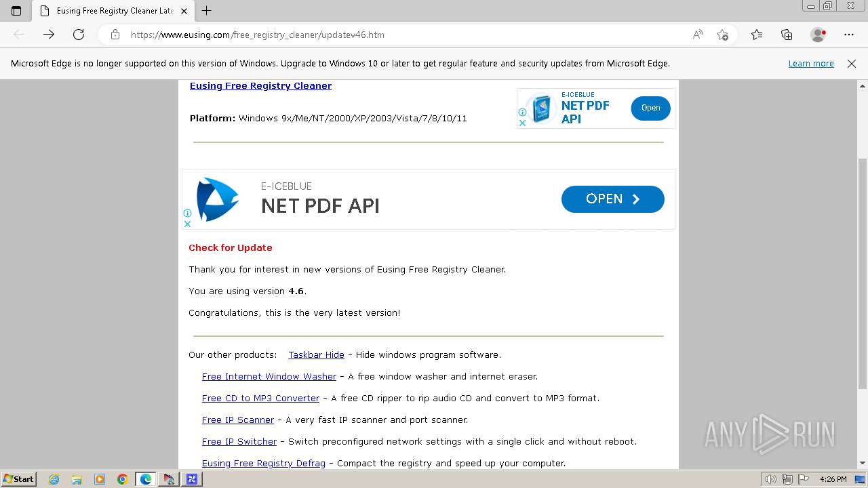Close the Eusing Free Registry Cleaner tab

click(184, 11)
